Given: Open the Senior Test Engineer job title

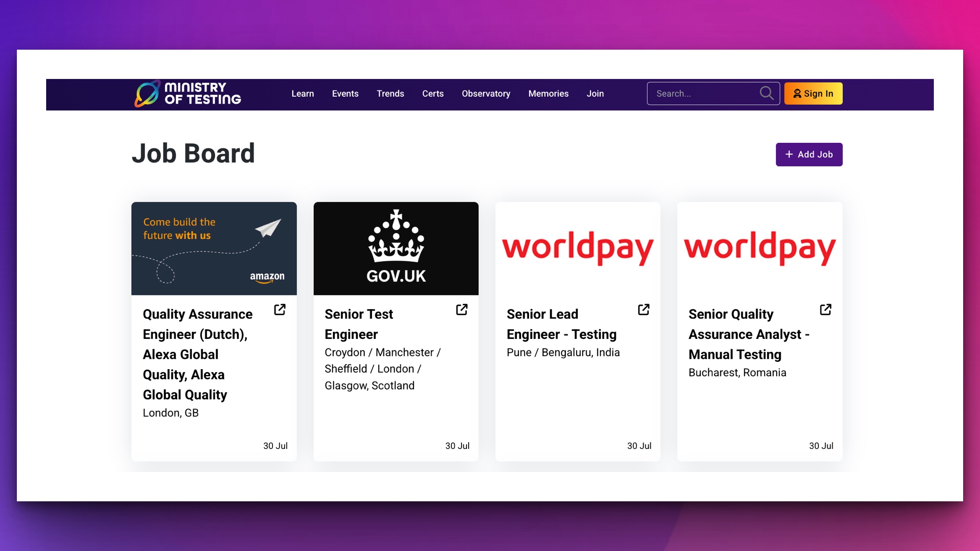Looking at the screenshot, I should (359, 324).
